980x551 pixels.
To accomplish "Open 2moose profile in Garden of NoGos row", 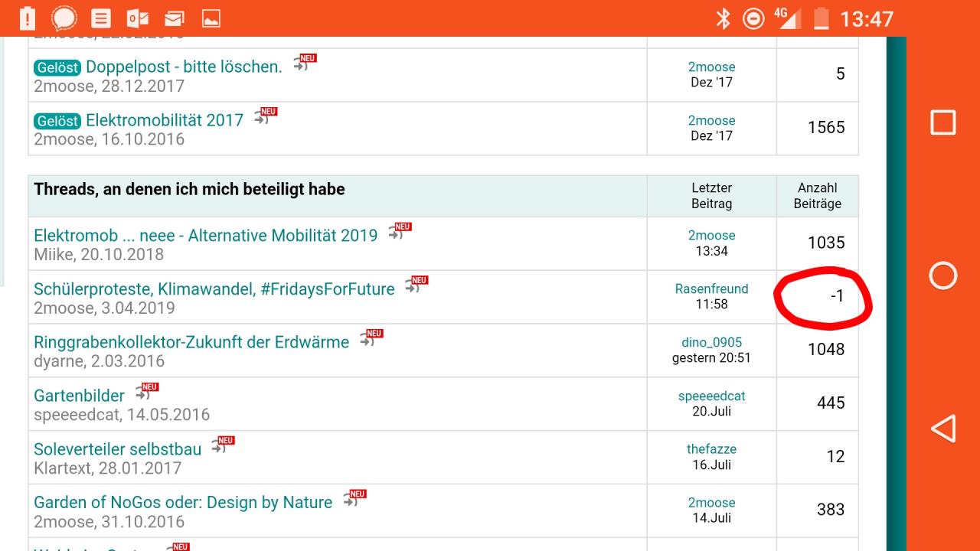I will (x=711, y=503).
